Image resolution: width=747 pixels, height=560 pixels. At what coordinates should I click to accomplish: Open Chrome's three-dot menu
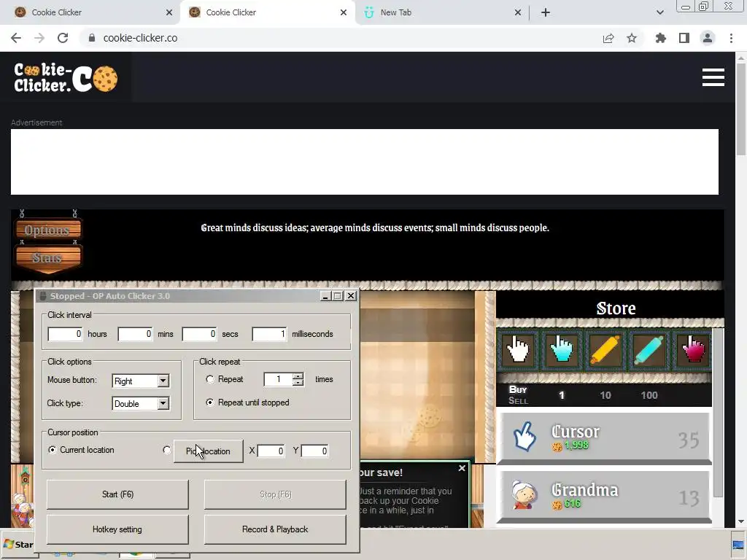pyautogui.click(x=731, y=38)
